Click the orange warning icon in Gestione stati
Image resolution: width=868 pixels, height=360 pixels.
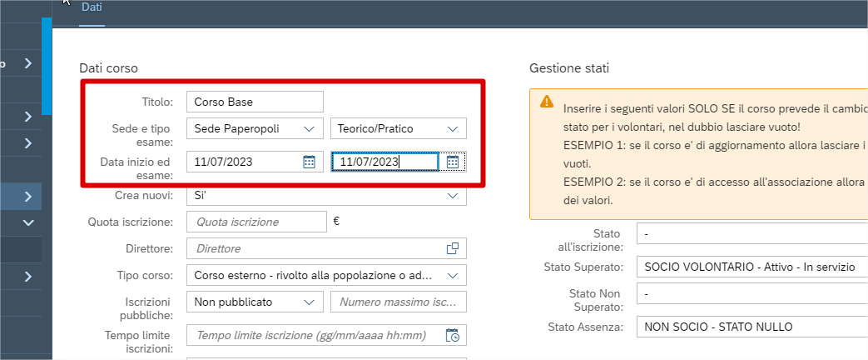pyautogui.click(x=547, y=102)
